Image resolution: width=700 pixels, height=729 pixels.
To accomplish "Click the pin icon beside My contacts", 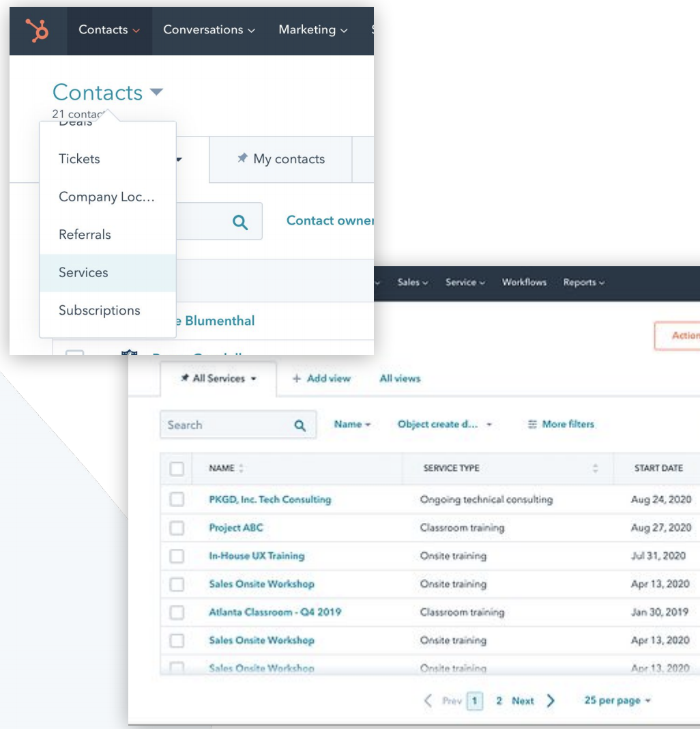I will tap(242, 158).
